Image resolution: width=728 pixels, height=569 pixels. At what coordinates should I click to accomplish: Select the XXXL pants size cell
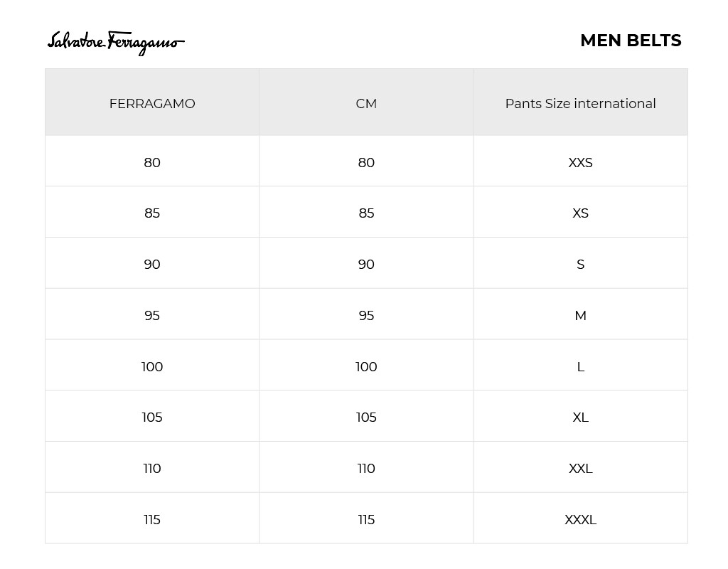coord(580,520)
